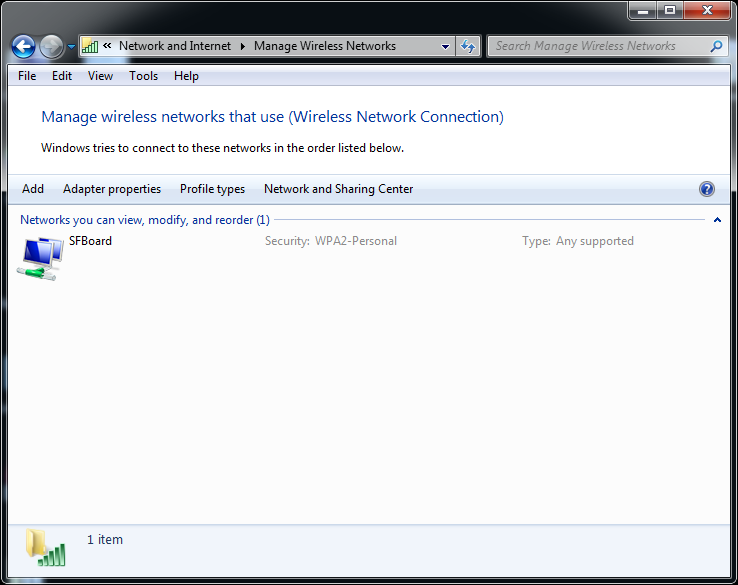
Task: Collapse the networks group using the arrow
Action: point(717,220)
